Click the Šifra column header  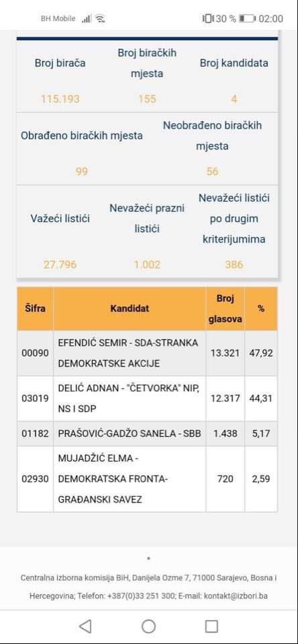(35, 308)
